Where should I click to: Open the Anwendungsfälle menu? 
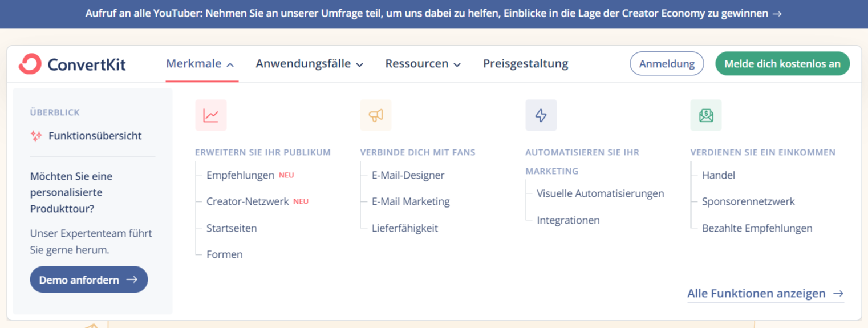click(x=310, y=63)
